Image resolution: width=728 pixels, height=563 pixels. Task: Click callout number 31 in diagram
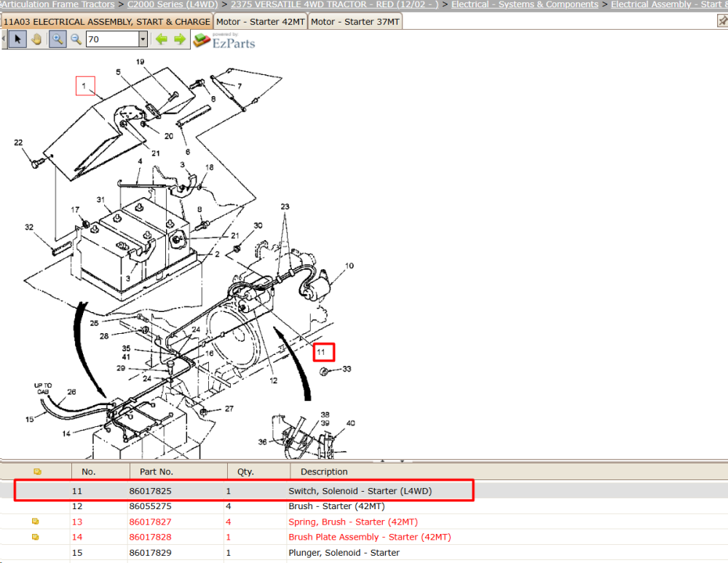pyautogui.click(x=100, y=199)
